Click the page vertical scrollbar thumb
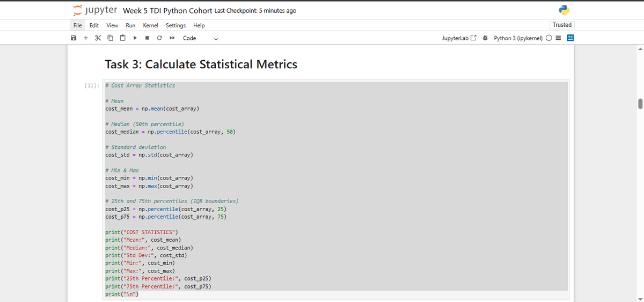Image resolution: width=644 pixels, height=302 pixels. click(640, 104)
